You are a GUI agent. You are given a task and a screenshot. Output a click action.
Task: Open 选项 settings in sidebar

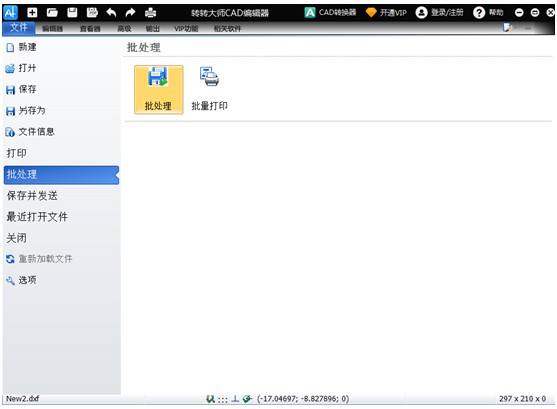tap(21, 280)
